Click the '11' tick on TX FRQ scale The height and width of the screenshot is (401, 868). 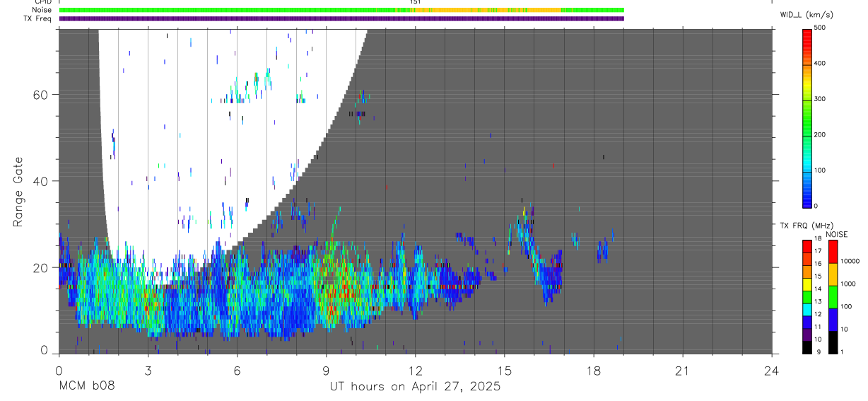[817, 326]
